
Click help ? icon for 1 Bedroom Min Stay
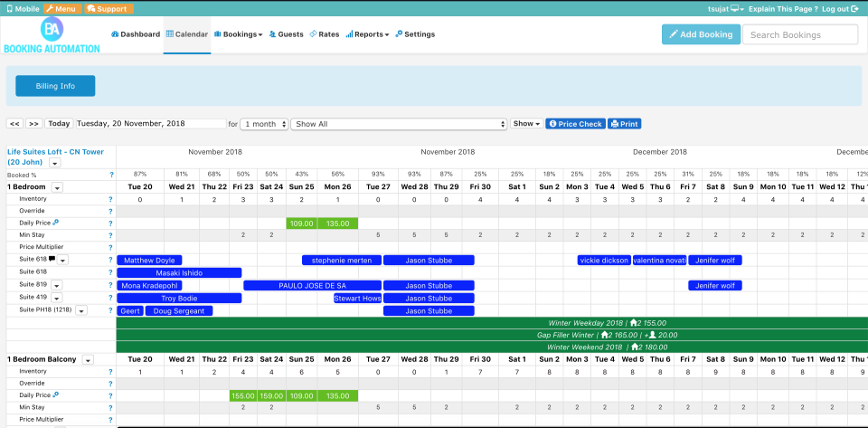(x=110, y=236)
